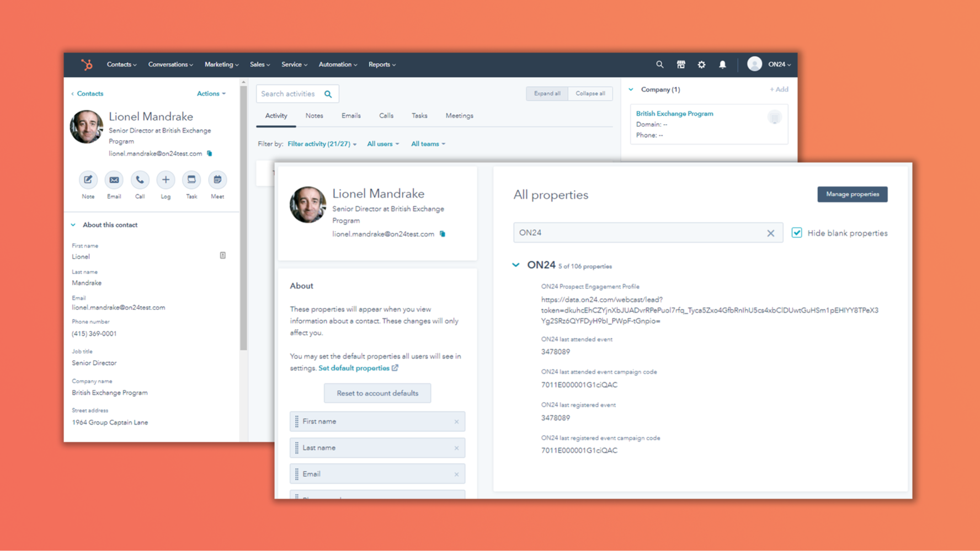
Task: Clear the ON24 property search
Action: pyautogui.click(x=770, y=233)
